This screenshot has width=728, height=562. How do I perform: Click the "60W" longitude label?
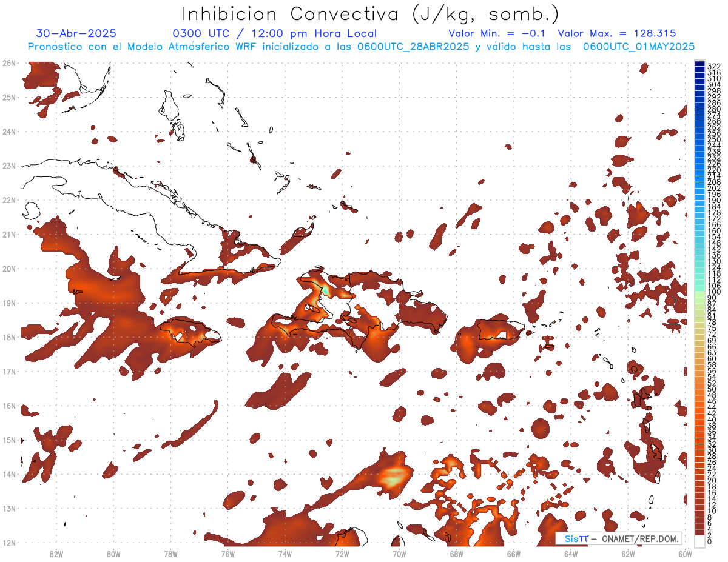click(x=686, y=554)
